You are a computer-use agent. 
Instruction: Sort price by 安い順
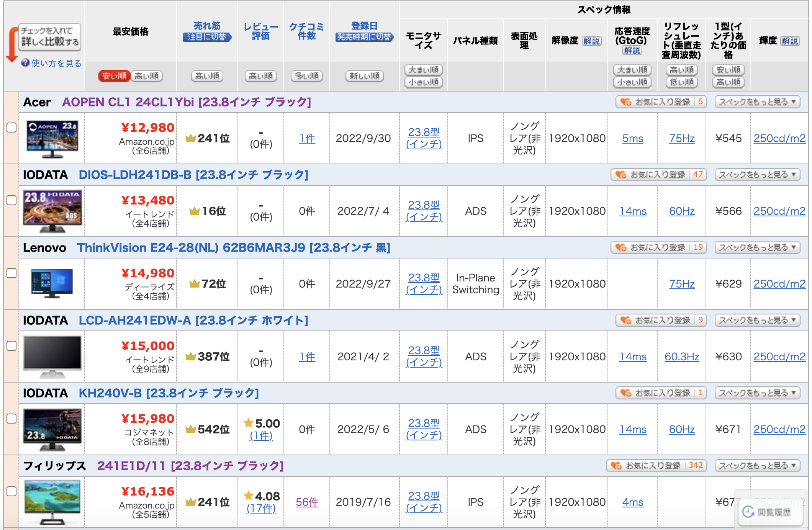(x=114, y=76)
